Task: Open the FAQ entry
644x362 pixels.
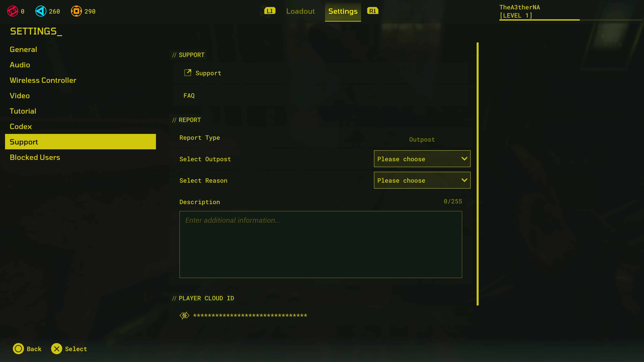Action: 189,96
